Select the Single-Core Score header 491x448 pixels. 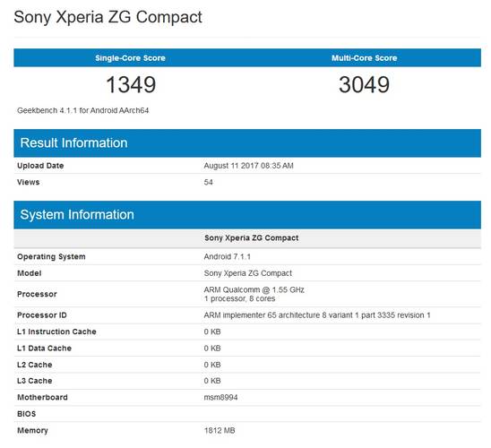point(130,58)
